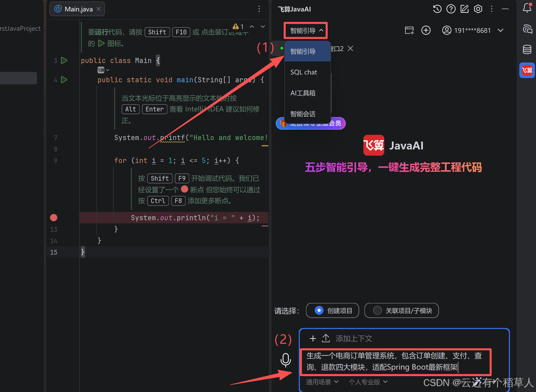The image size is (536, 392).
Task: Open the IDE notifications bell
Action: click(x=527, y=8)
